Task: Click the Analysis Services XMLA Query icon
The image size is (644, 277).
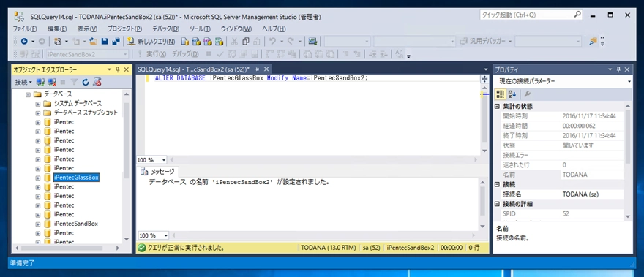Action: [220, 42]
